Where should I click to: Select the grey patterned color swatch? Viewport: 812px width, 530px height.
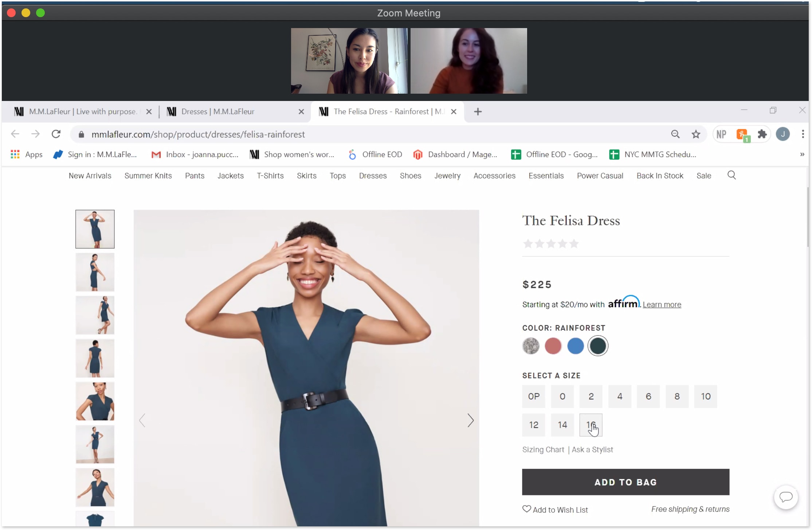530,346
